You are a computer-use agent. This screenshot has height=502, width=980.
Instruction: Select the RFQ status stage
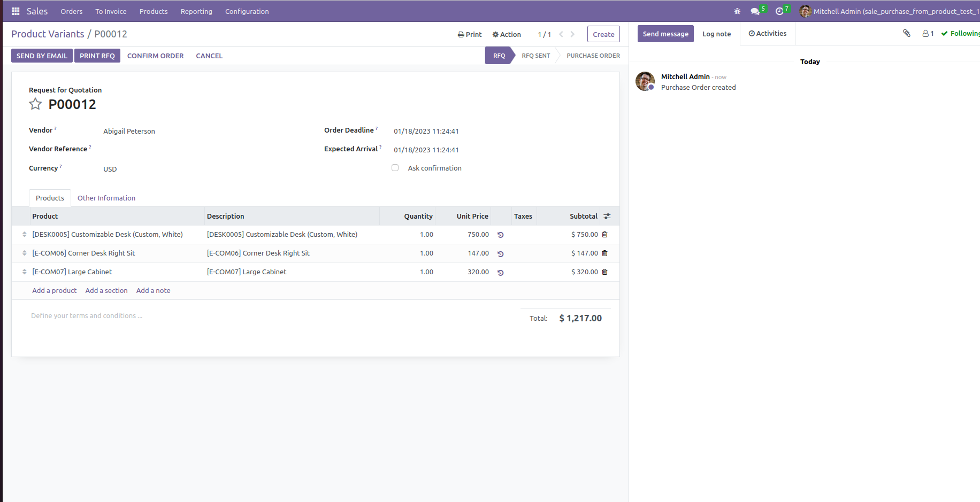(x=499, y=56)
